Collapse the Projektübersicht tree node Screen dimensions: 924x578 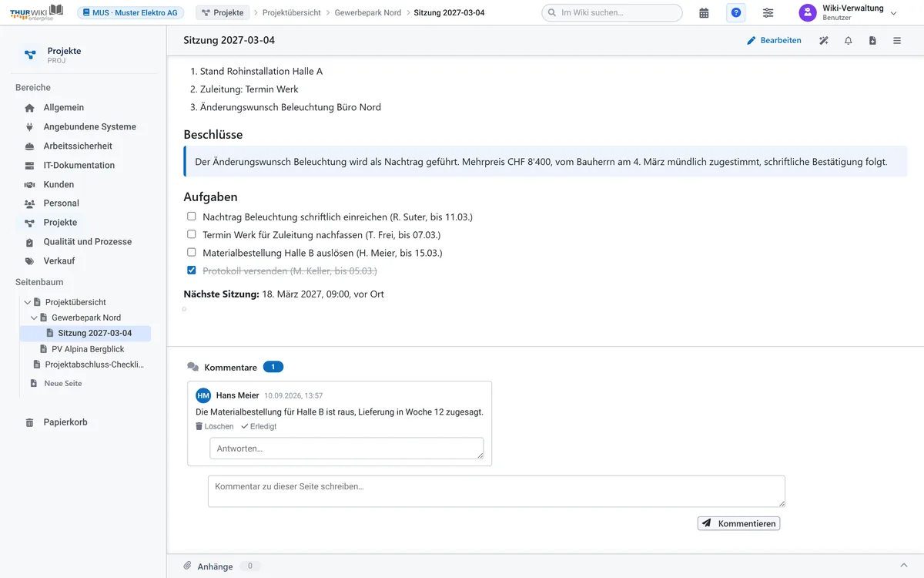[x=28, y=303]
